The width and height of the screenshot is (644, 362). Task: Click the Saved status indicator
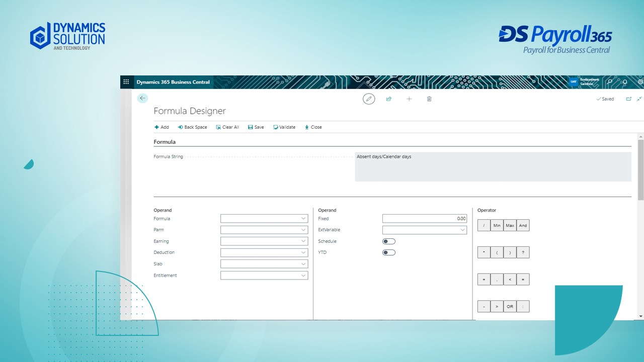click(x=605, y=99)
